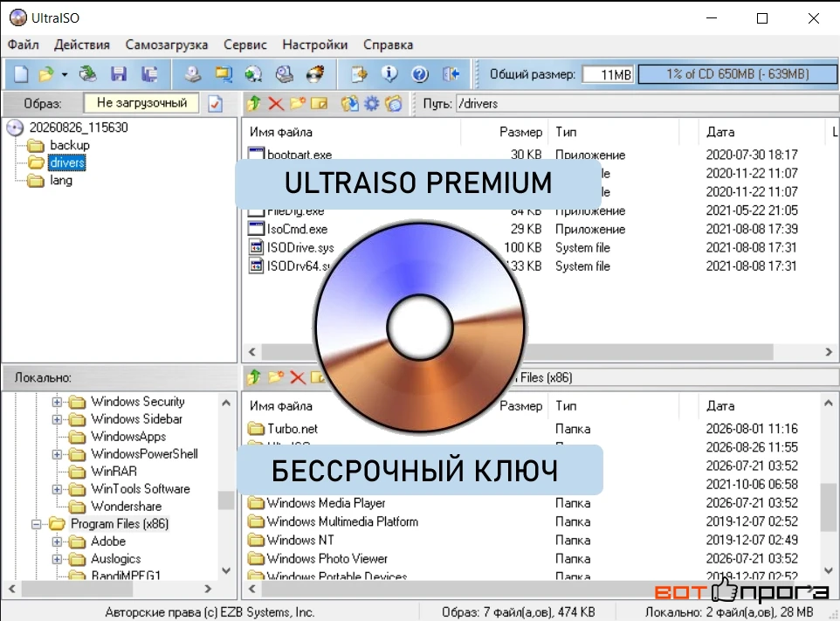Select the Windows Photo Viewer folder row
This screenshot has height=621, width=840.
522,559
